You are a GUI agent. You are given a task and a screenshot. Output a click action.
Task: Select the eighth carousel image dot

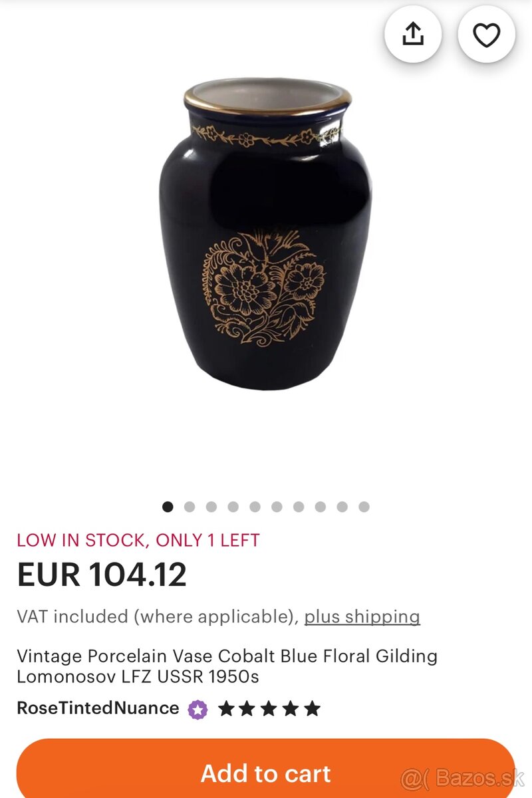tap(320, 507)
